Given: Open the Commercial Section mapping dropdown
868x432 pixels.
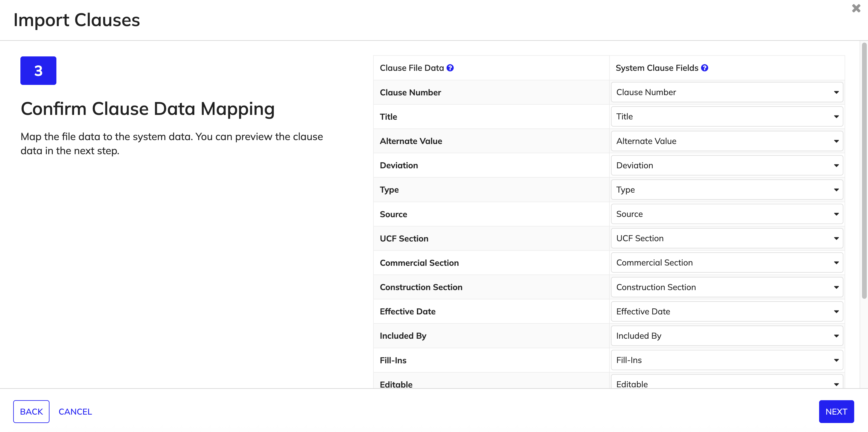Looking at the screenshot, I should click(727, 262).
